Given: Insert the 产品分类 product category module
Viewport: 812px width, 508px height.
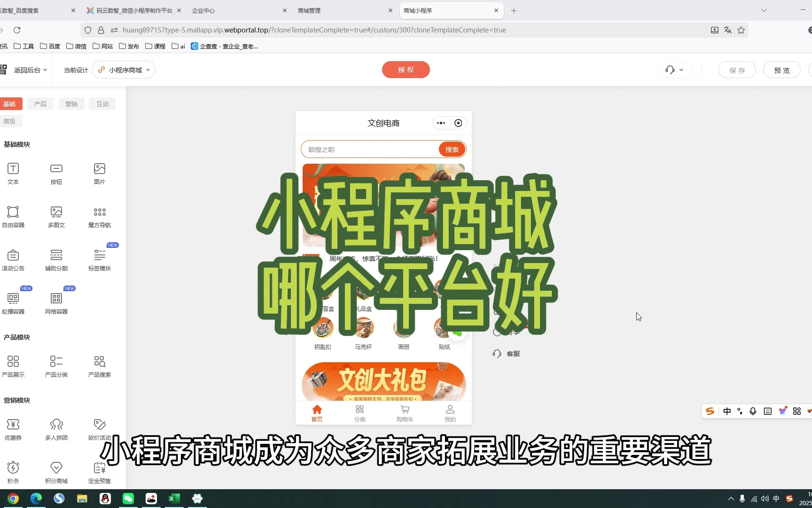Looking at the screenshot, I should click(56, 366).
